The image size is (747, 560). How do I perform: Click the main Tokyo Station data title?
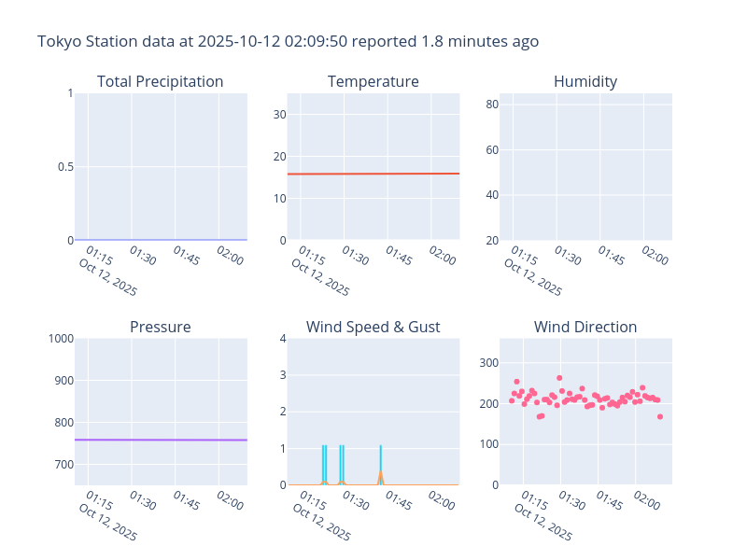coord(288,41)
